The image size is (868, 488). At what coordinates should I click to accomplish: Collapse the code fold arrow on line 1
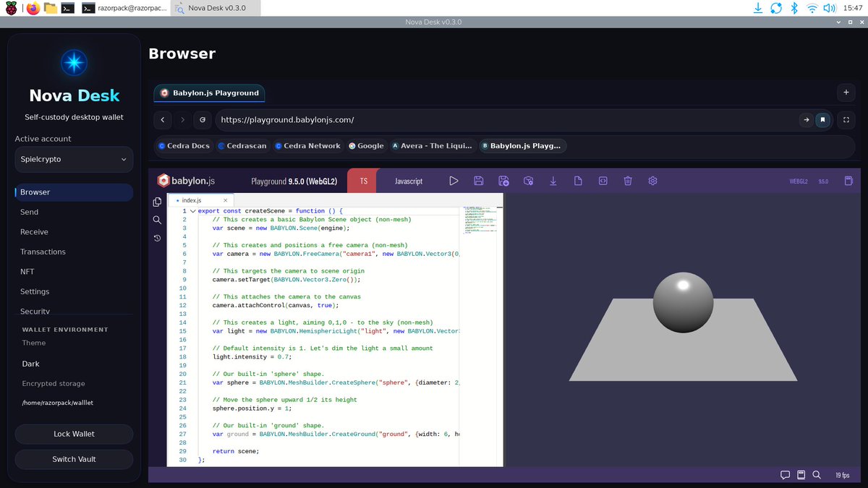coord(192,211)
